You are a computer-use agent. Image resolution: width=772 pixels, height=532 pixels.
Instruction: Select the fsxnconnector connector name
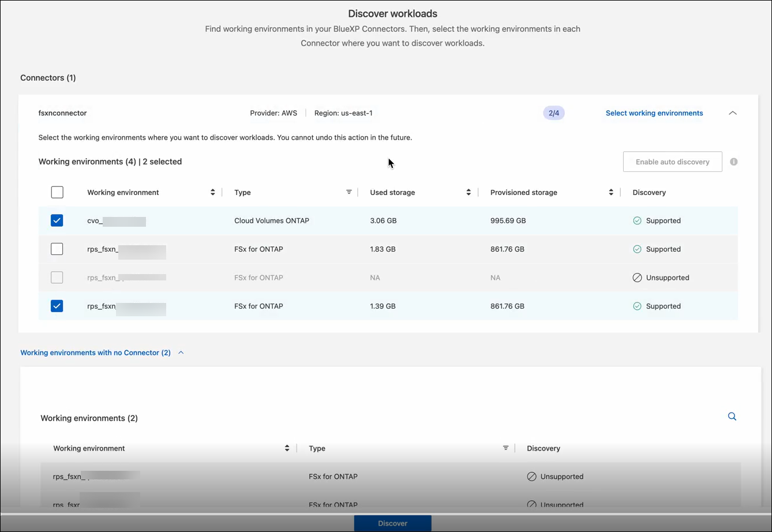pos(62,113)
